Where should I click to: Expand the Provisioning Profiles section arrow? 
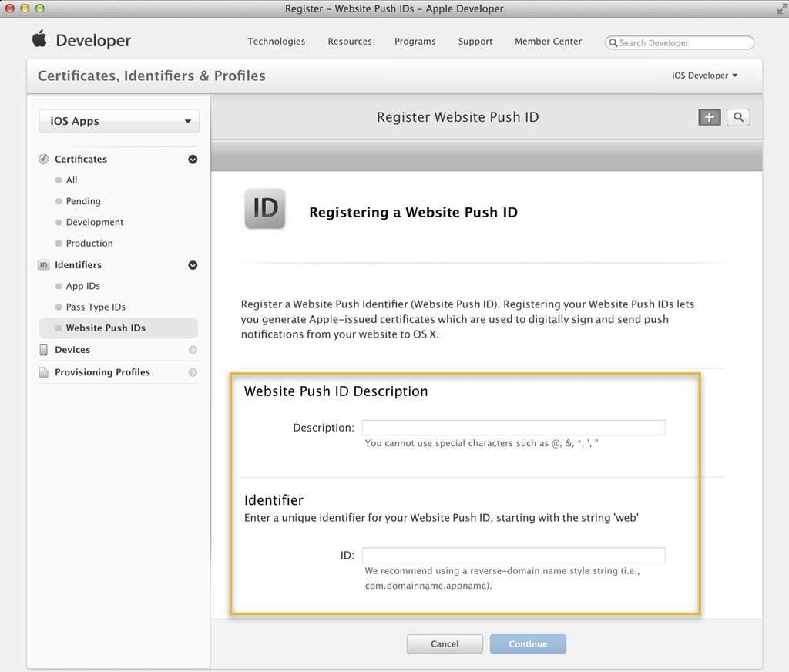(193, 372)
